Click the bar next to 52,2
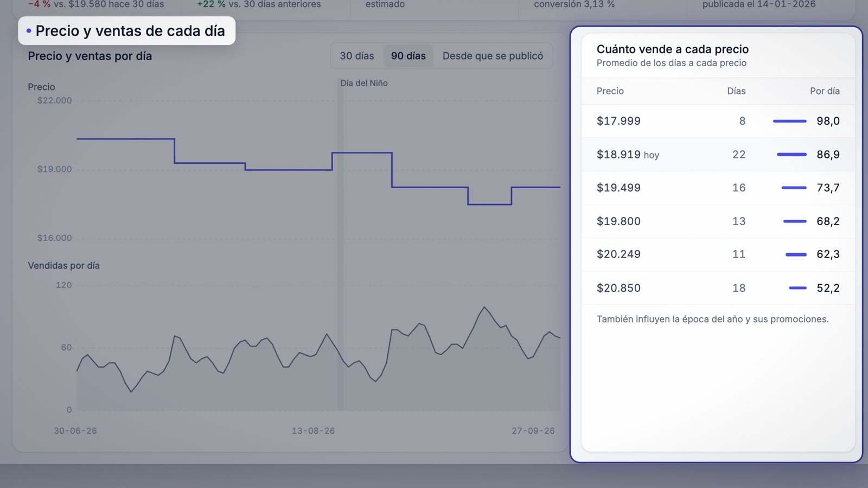Viewport: 868px width, 488px height. 797,288
